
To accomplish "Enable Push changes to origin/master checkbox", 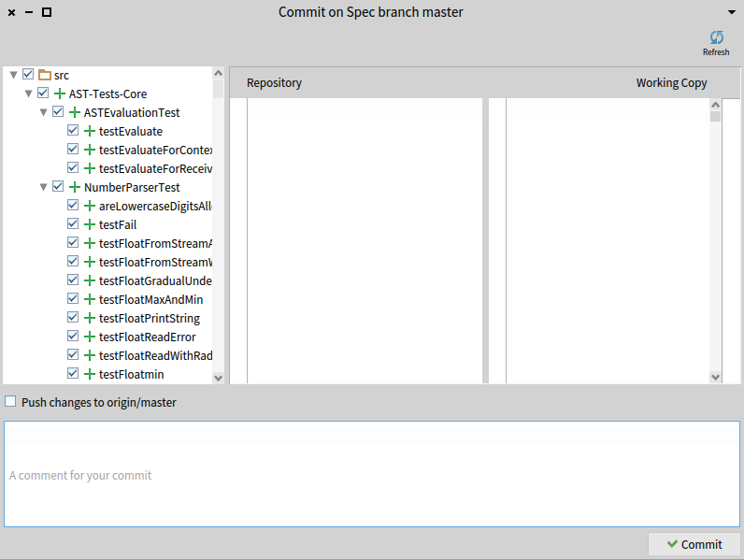I will (x=11, y=402).
